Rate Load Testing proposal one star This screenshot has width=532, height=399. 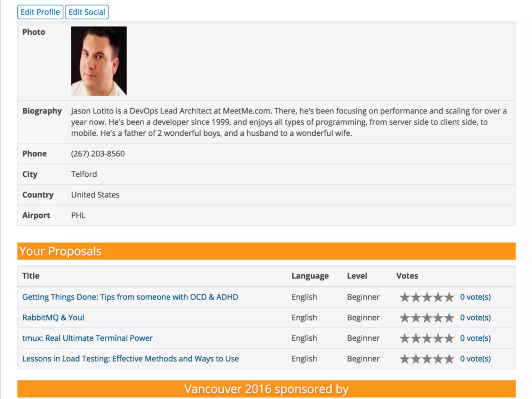404,359
